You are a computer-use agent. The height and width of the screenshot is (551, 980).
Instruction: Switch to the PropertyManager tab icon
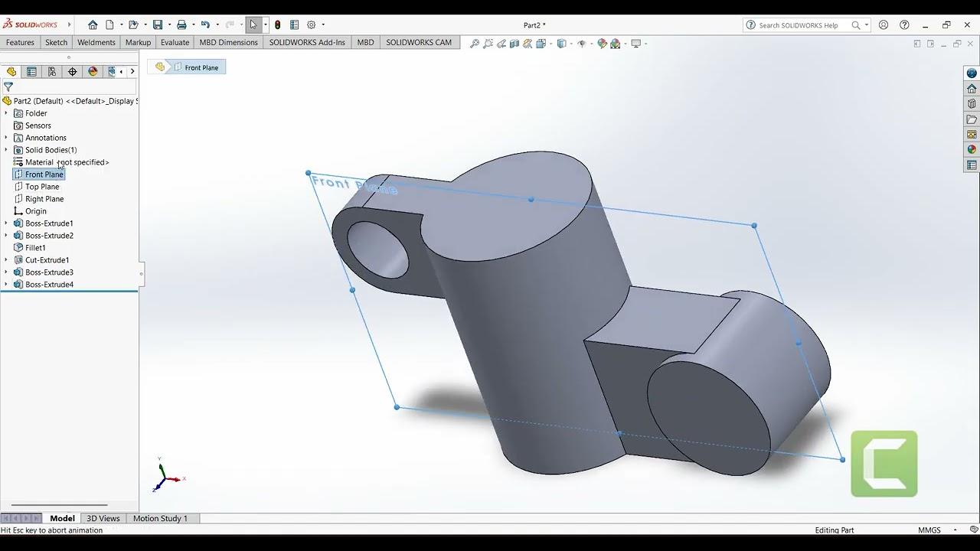point(31,71)
